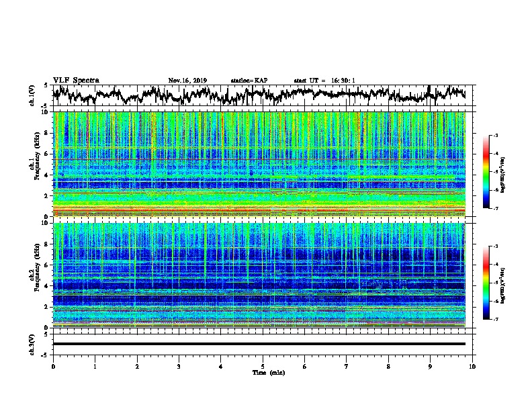Click the ch.1 spectrogram panel
The image size is (532, 411).
click(259, 164)
